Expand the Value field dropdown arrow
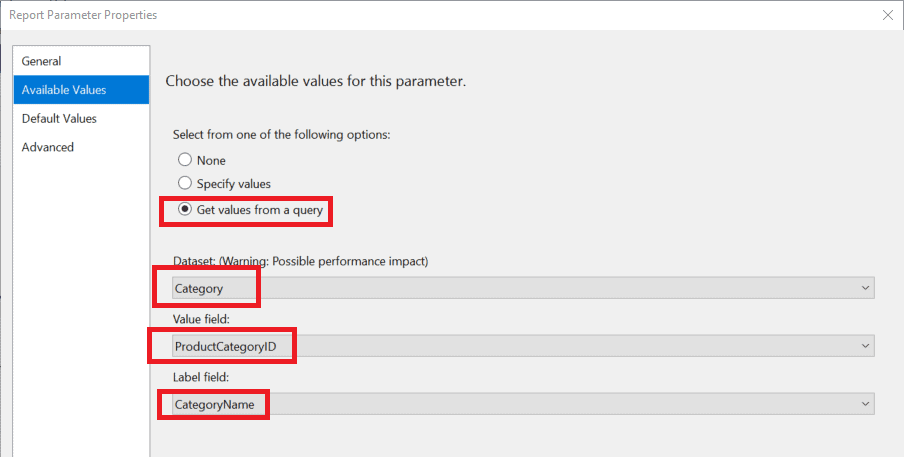Image resolution: width=904 pixels, height=457 pixels. (865, 346)
